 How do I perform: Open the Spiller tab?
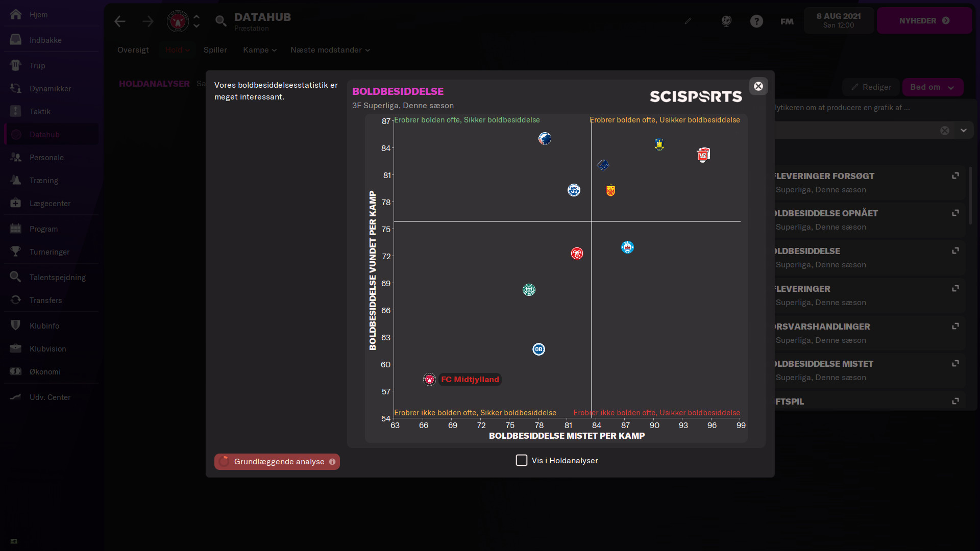click(x=215, y=50)
